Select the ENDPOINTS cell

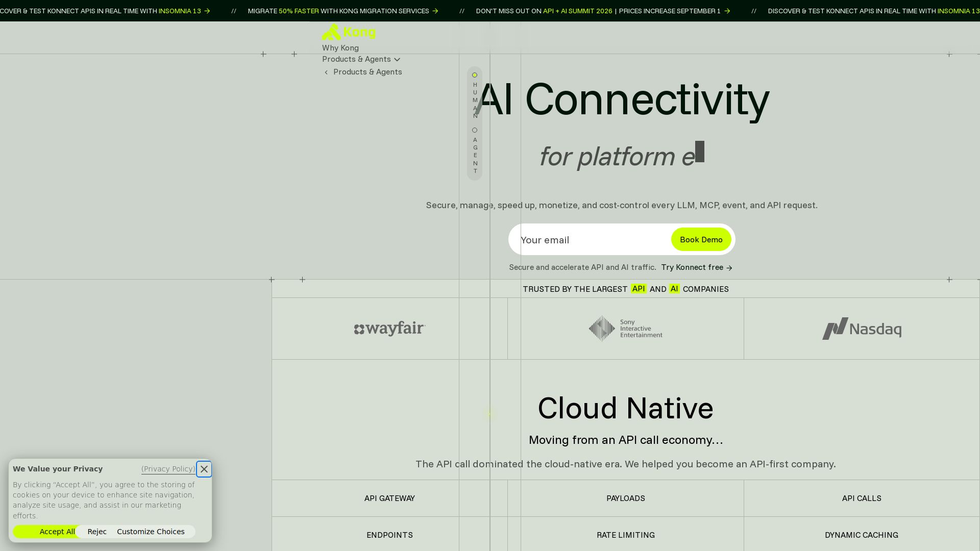pyautogui.click(x=389, y=534)
